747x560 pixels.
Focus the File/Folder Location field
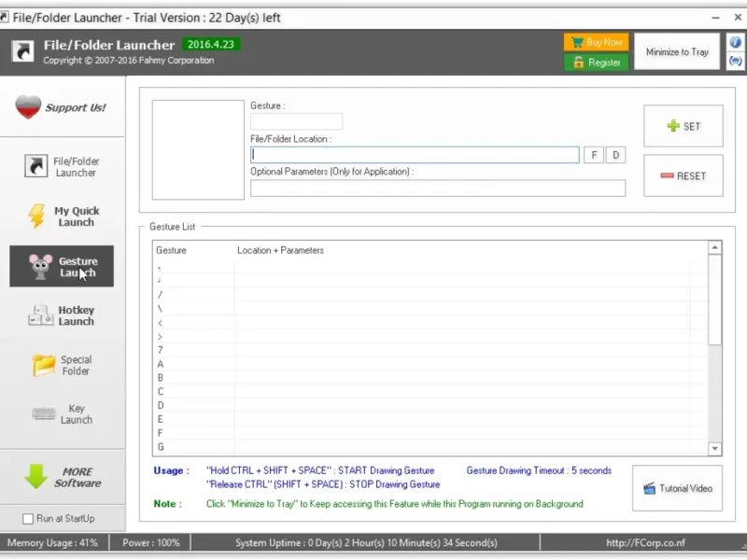coord(415,155)
